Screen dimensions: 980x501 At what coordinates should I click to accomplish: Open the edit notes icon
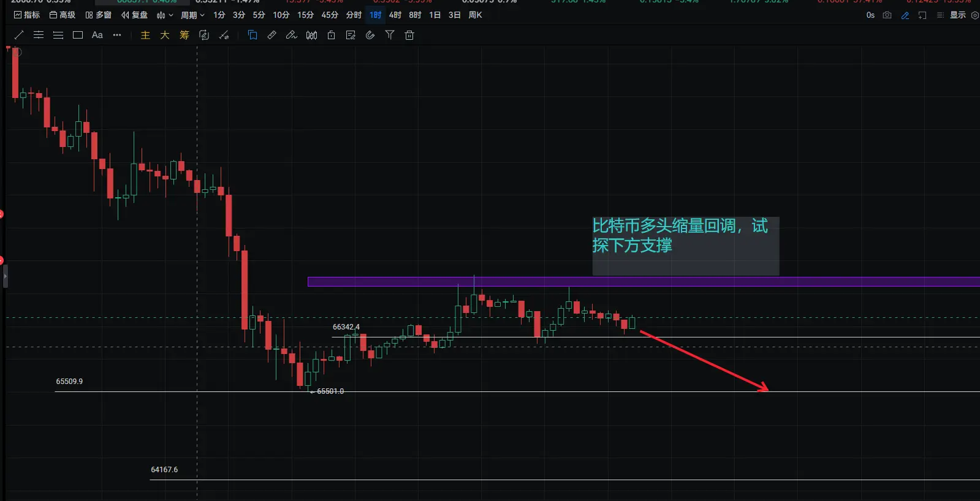[351, 35]
